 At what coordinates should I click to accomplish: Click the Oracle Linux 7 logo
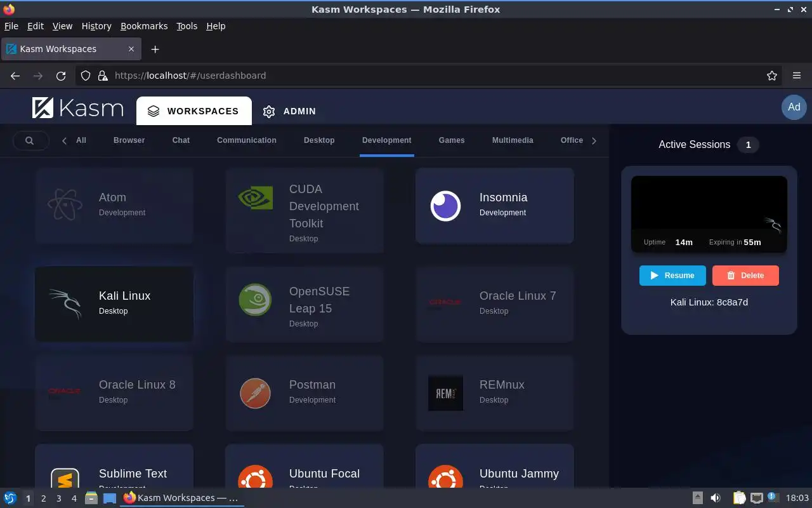(445, 302)
